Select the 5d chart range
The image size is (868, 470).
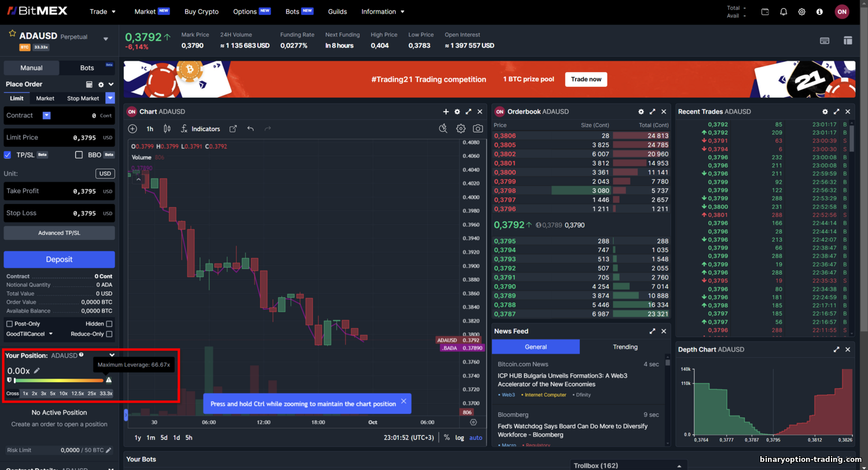[164, 438]
